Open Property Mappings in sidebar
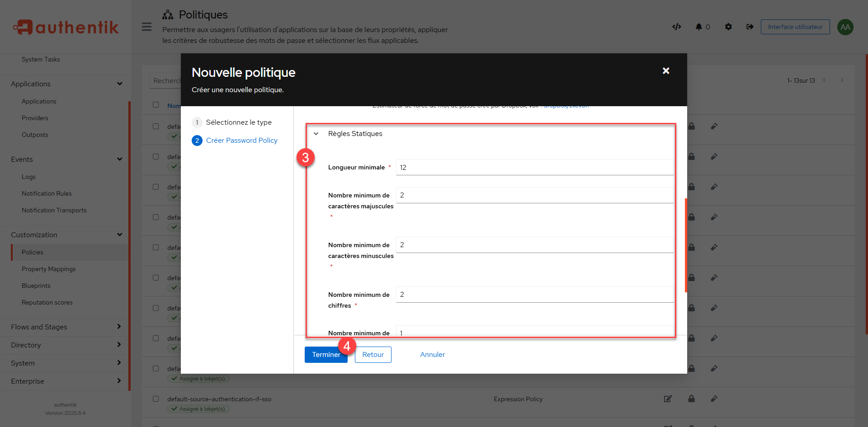Screen dimensions: 868x427 point(48,269)
